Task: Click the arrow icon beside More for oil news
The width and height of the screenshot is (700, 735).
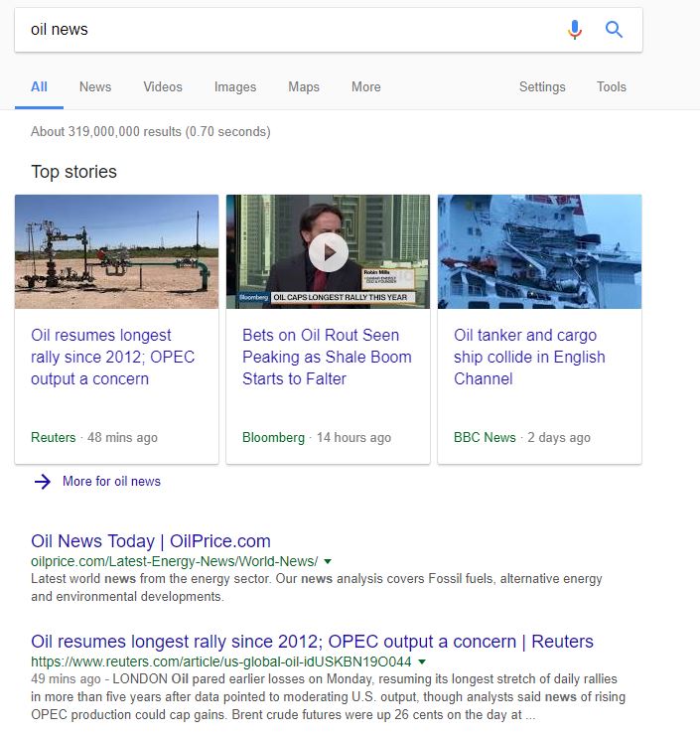Action: pos(43,482)
